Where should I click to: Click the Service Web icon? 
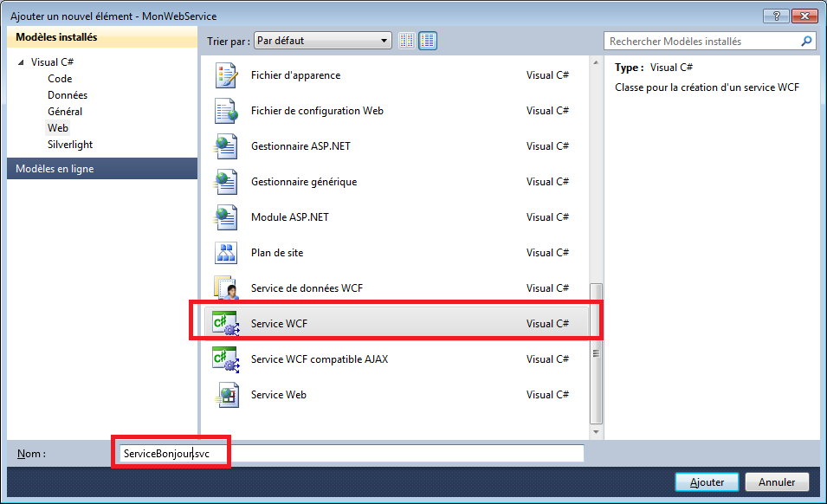click(x=226, y=394)
